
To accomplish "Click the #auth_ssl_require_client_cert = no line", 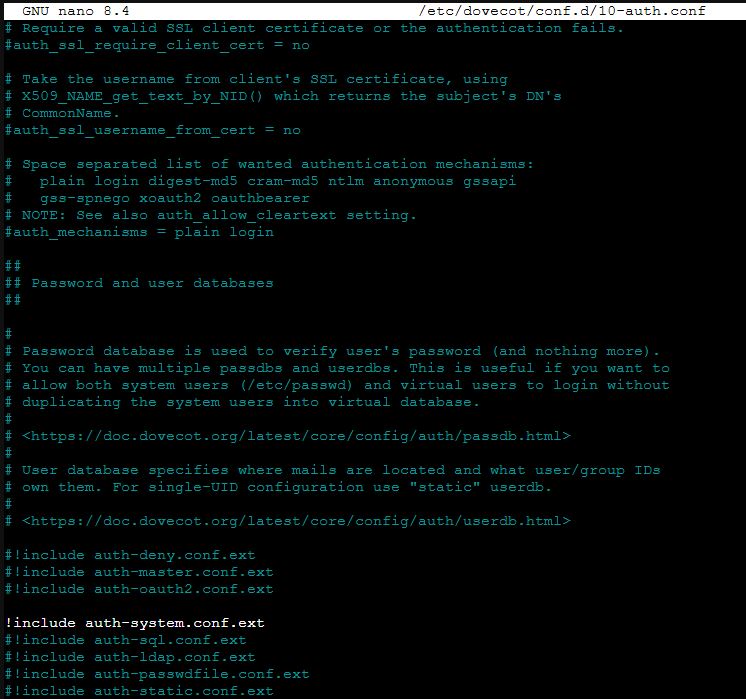I will click(157, 45).
